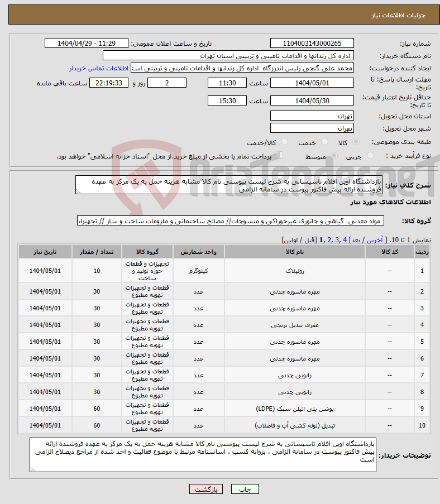Click the deadline time field 11:30
Screen dimensions: 440x504
point(227,83)
